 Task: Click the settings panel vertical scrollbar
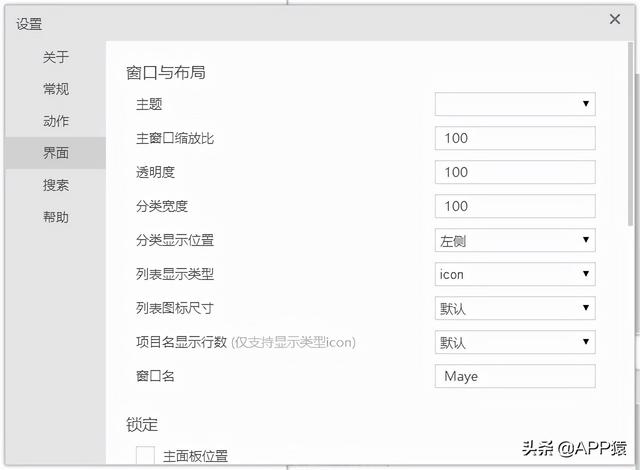(x=631, y=135)
